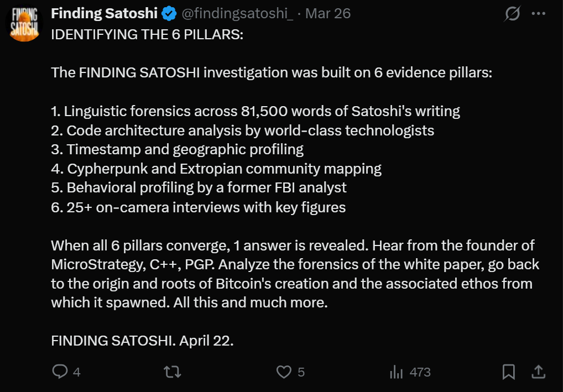
Task: Click the "FINDING SATOSHI. April 22." line
Action: point(142,340)
